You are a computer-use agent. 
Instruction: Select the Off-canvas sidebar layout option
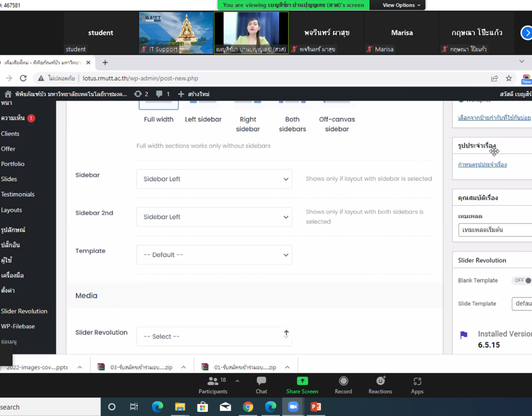coord(337,117)
